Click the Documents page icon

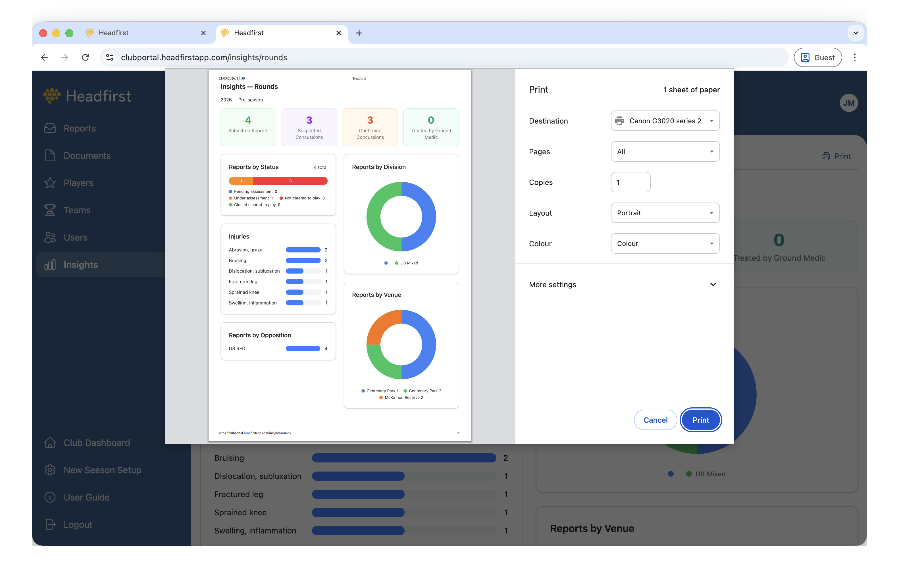(50, 156)
